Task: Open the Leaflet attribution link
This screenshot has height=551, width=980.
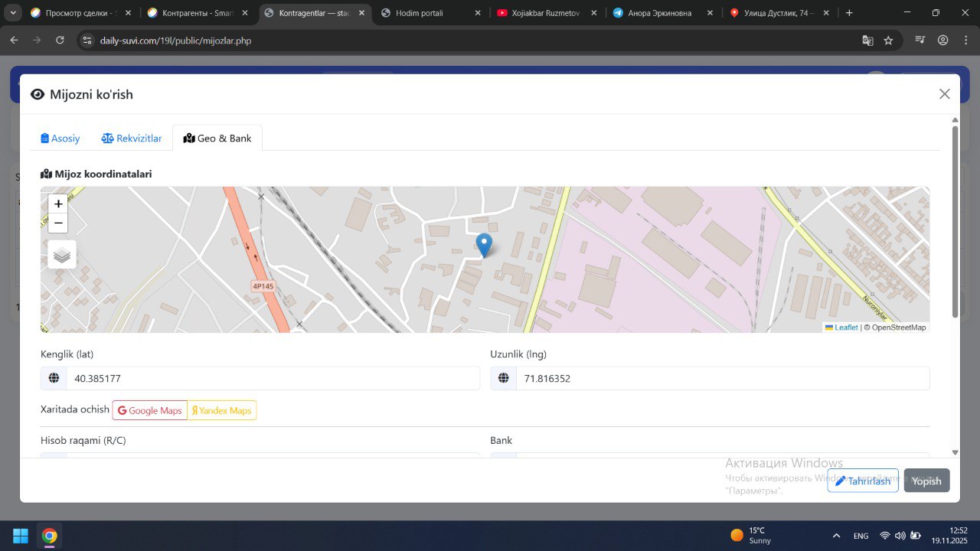Action: [845, 328]
